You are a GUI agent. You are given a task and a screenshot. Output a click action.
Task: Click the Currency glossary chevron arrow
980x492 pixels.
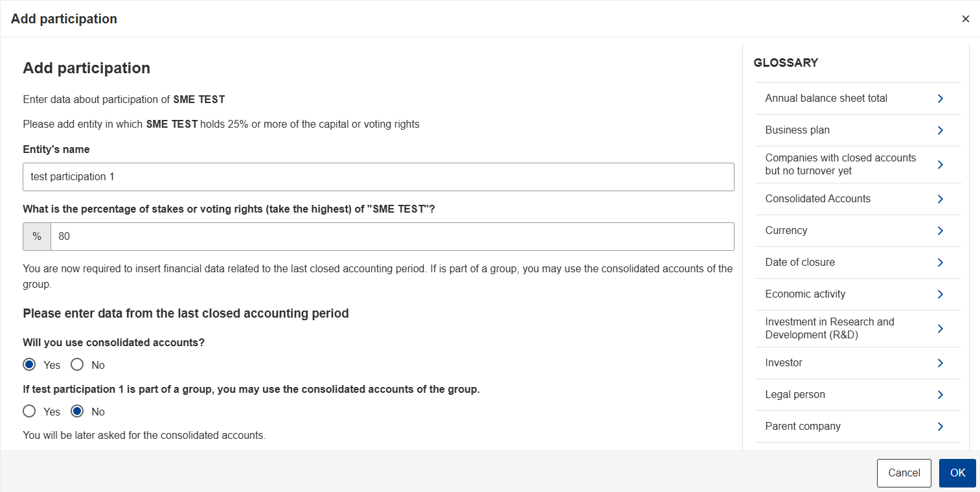(x=940, y=231)
